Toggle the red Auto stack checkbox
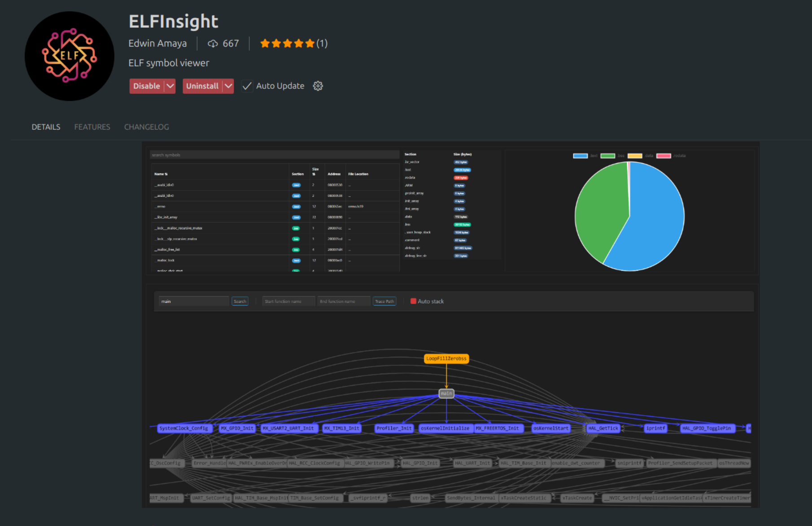Image resolution: width=812 pixels, height=526 pixels. (413, 301)
